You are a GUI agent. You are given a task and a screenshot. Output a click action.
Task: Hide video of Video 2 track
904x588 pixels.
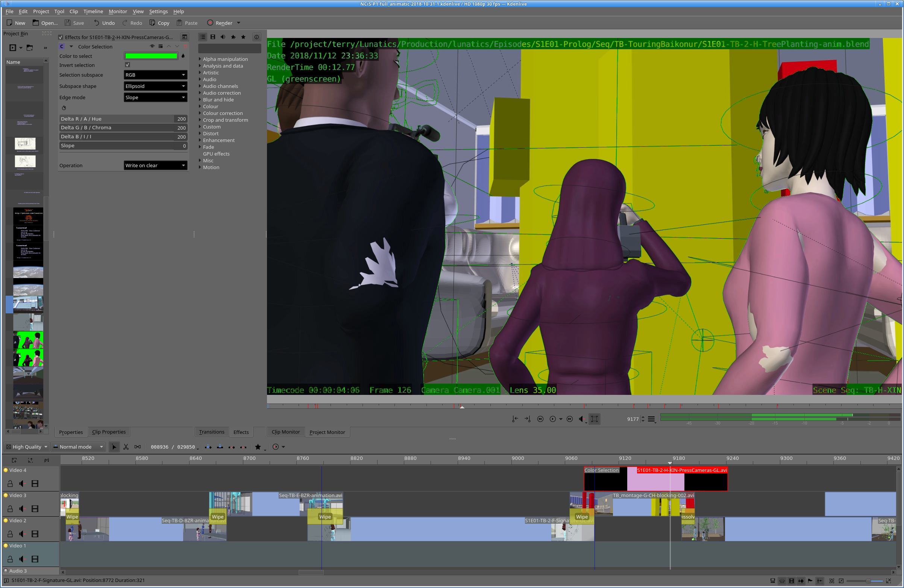point(35,534)
